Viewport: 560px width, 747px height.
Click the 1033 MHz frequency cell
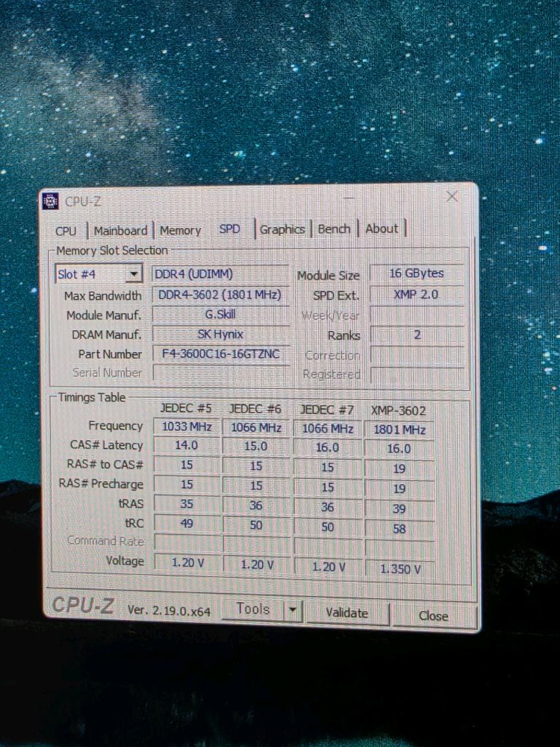[187, 427]
